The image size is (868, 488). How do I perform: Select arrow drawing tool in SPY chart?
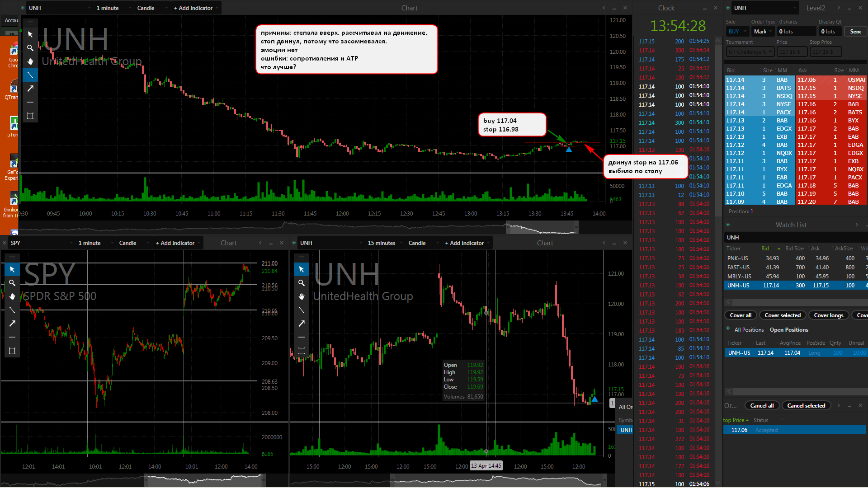coord(12,324)
